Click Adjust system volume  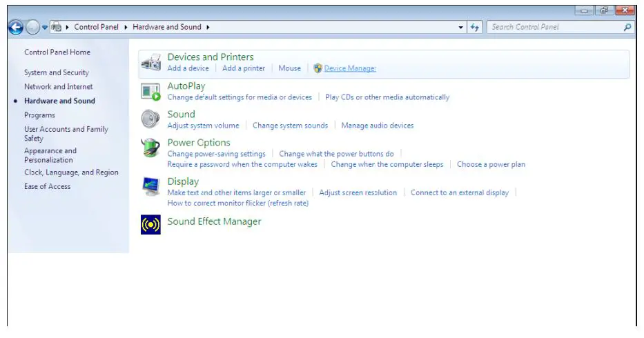point(203,126)
